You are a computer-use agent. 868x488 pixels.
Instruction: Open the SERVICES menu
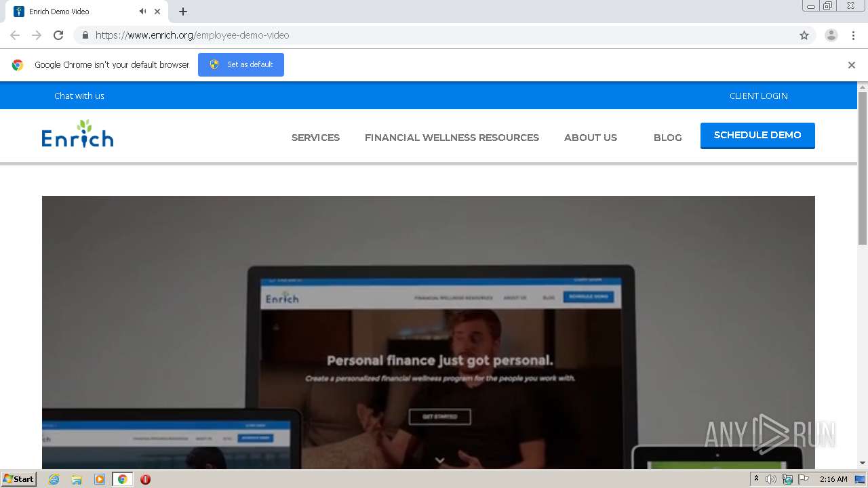315,138
